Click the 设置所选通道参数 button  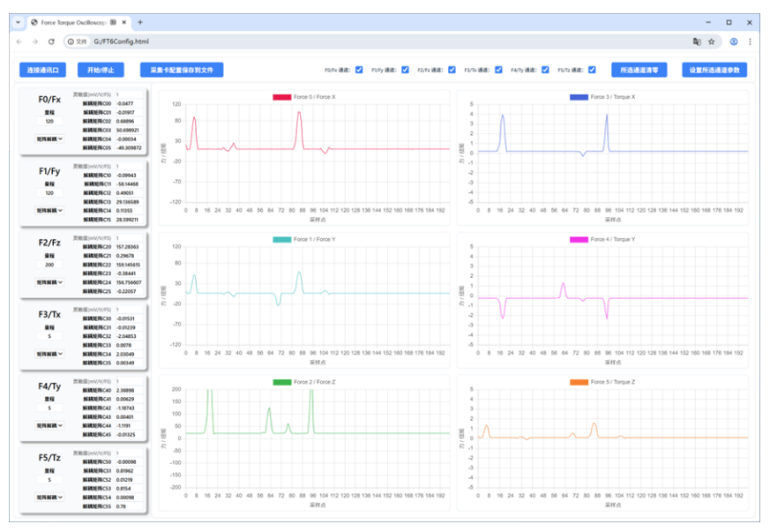point(714,70)
